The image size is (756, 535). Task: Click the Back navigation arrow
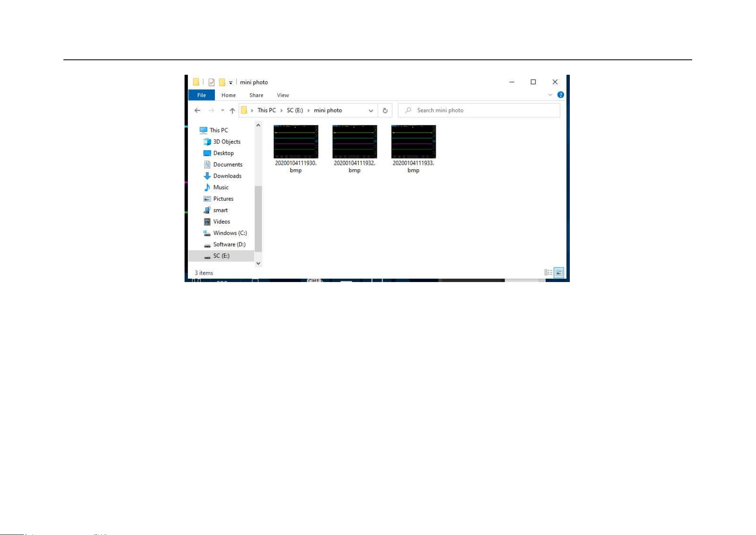(197, 110)
